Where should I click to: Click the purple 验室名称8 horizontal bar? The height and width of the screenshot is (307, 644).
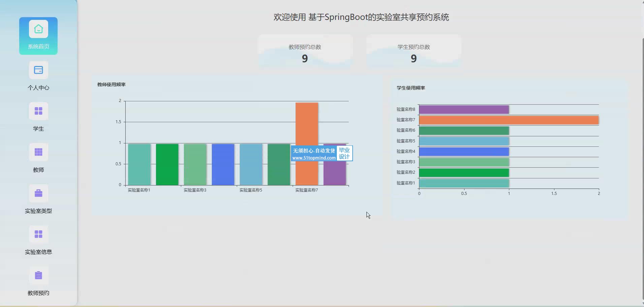[464, 110]
